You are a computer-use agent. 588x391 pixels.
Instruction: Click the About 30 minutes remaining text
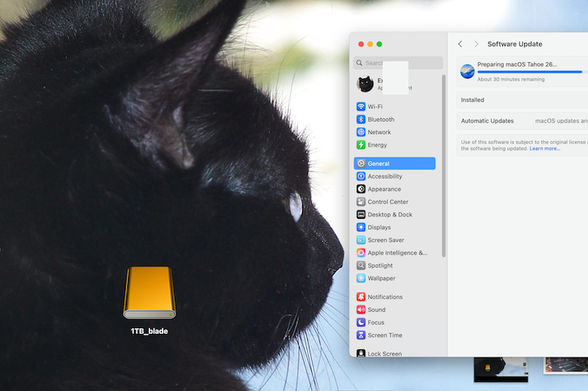point(510,79)
